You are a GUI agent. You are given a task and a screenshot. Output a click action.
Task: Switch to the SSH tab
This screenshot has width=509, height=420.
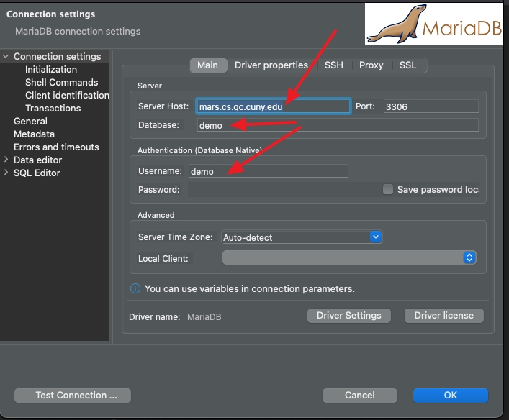click(x=333, y=65)
